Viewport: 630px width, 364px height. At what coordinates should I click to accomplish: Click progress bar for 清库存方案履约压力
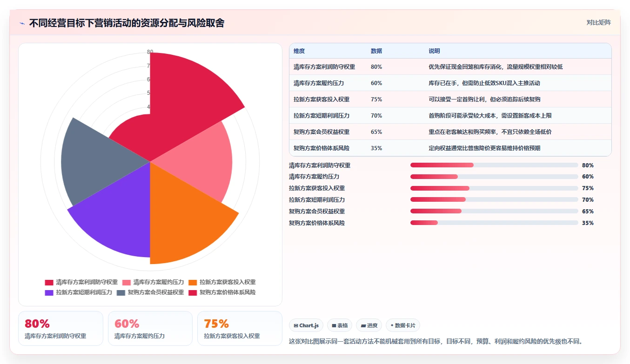click(x=494, y=177)
